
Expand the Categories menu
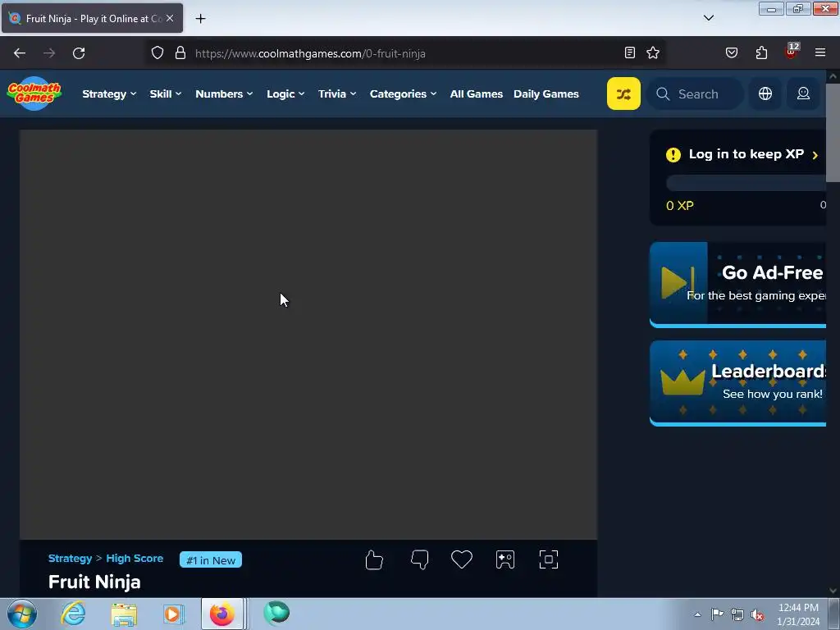point(403,94)
